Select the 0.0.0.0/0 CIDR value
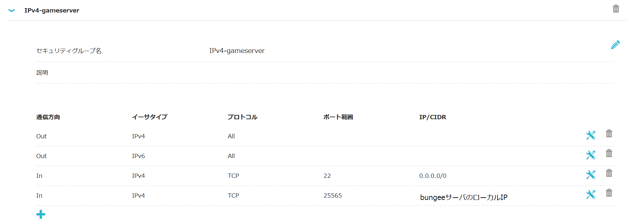Screen dimensions: 644x222 (433, 176)
